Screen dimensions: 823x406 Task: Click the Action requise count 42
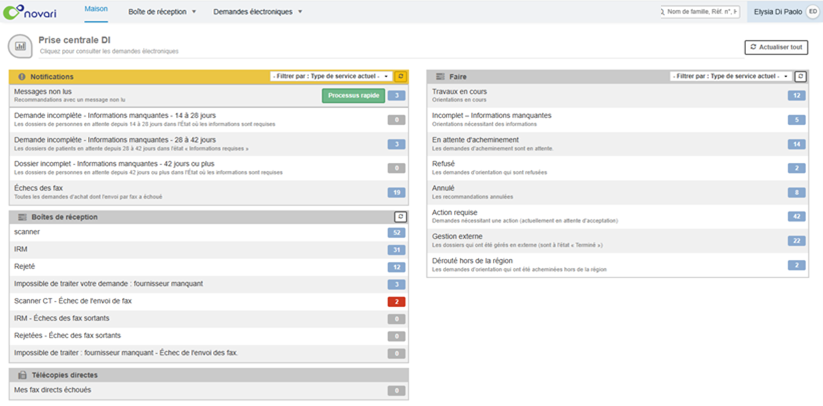797,217
